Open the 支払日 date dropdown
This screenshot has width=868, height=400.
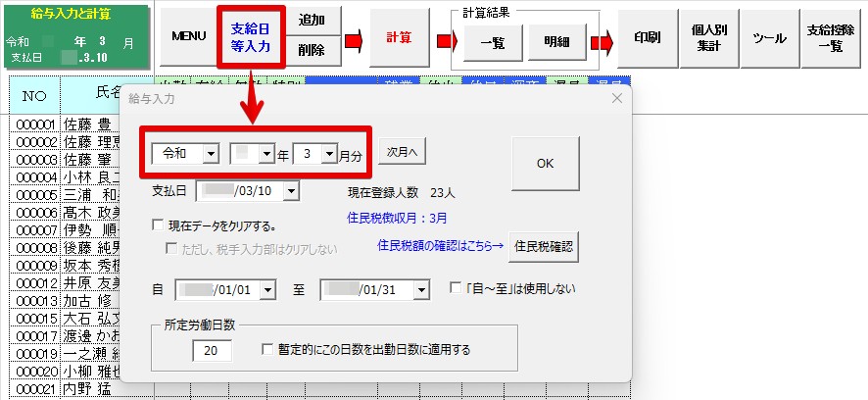tap(290, 190)
